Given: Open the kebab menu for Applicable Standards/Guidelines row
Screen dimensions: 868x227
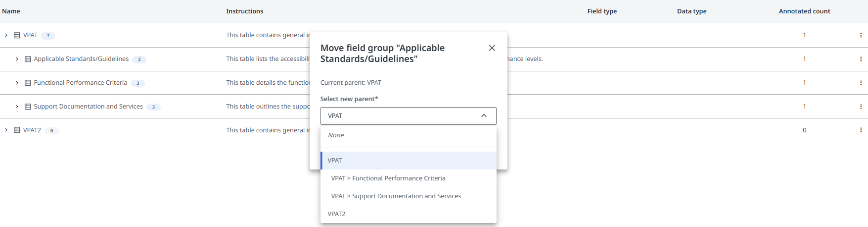Looking at the screenshot, I should (x=861, y=59).
